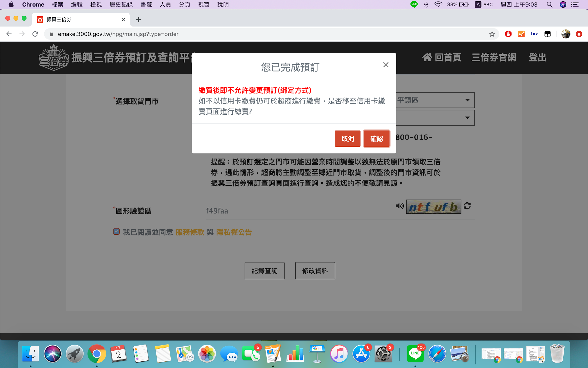588x368 pixels.
Task: Refresh the captcha image
Action: (x=467, y=206)
